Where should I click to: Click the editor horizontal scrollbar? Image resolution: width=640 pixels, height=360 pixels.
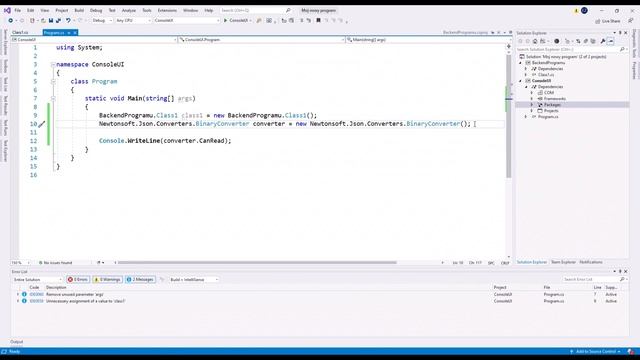tap(257, 263)
